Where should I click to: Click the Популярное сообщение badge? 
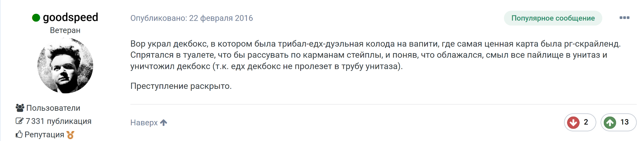click(553, 18)
